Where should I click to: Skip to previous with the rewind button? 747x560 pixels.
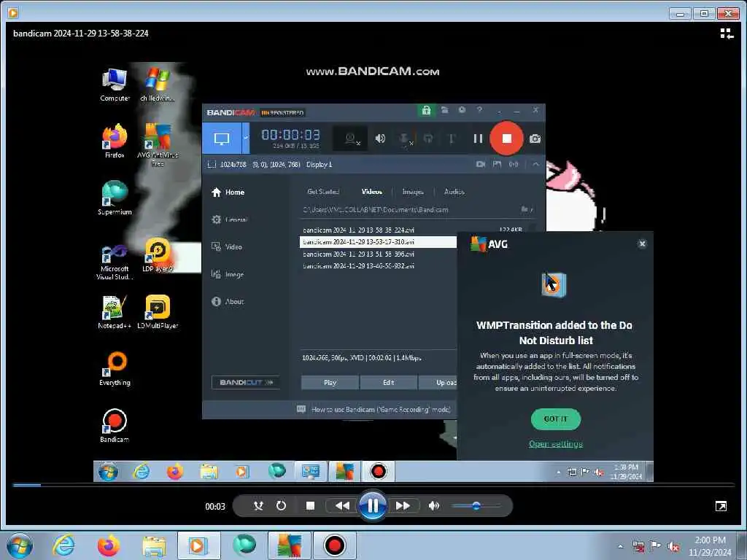(x=342, y=506)
